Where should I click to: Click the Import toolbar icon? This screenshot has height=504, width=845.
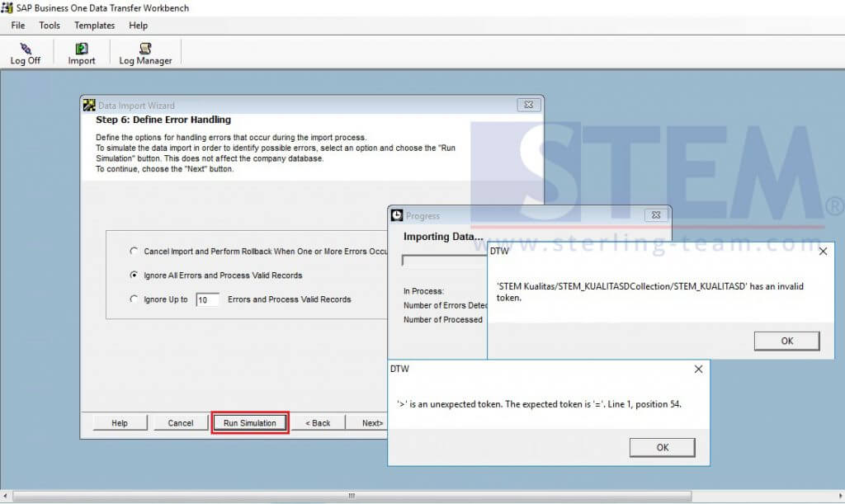(x=80, y=51)
